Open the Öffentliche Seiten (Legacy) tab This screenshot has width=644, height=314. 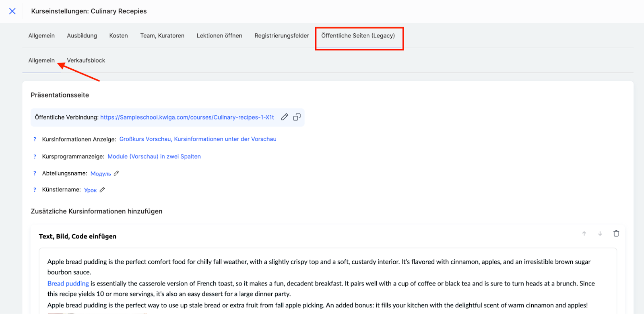click(358, 36)
